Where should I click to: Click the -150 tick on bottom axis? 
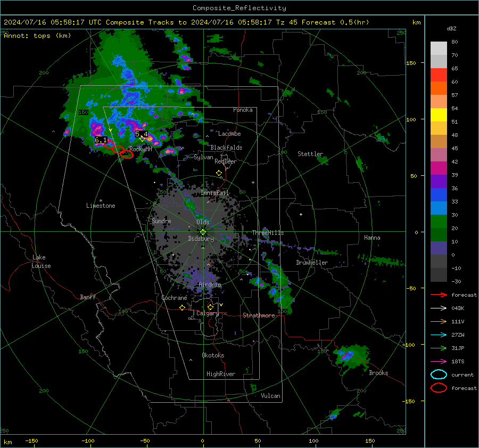pos(31,441)
